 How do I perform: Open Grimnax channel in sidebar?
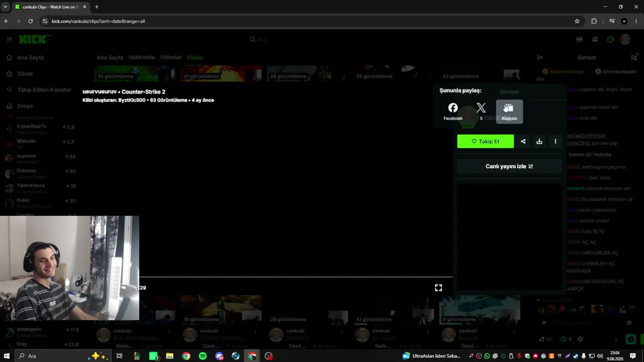click(39, 172)
